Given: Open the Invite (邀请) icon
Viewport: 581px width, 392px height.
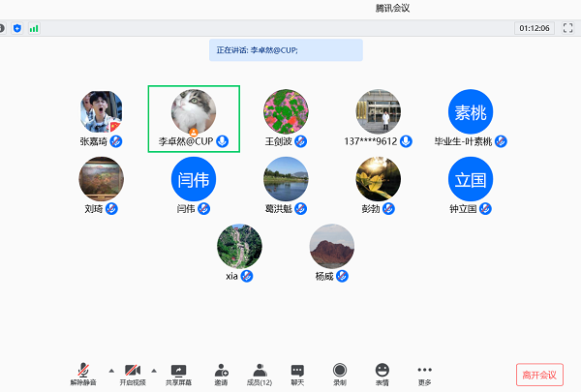Looking at the screenshot, I should (222, 371).
